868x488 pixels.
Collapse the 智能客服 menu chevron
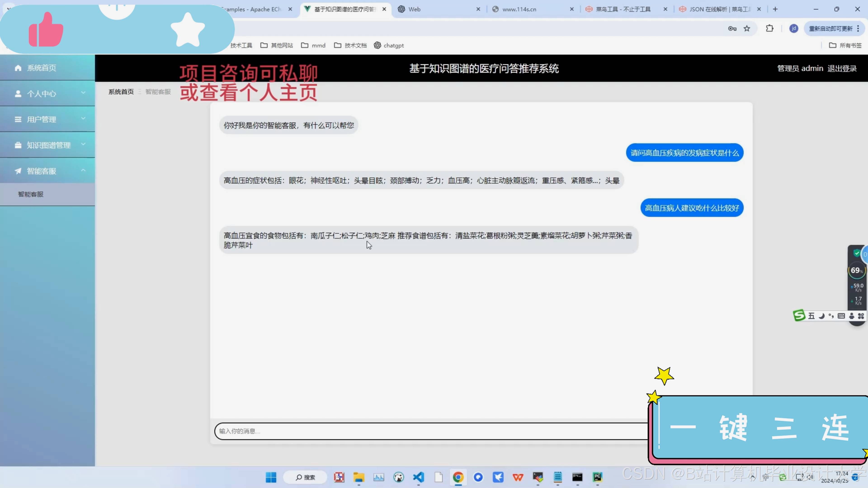pyautogui.click(x=83, y=170)
